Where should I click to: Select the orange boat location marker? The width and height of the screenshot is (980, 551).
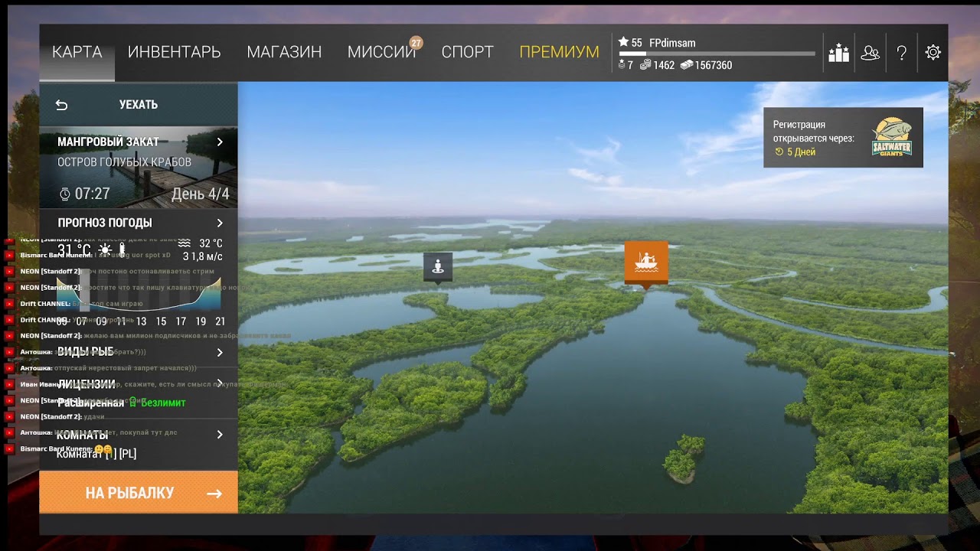tap(646, 262)
